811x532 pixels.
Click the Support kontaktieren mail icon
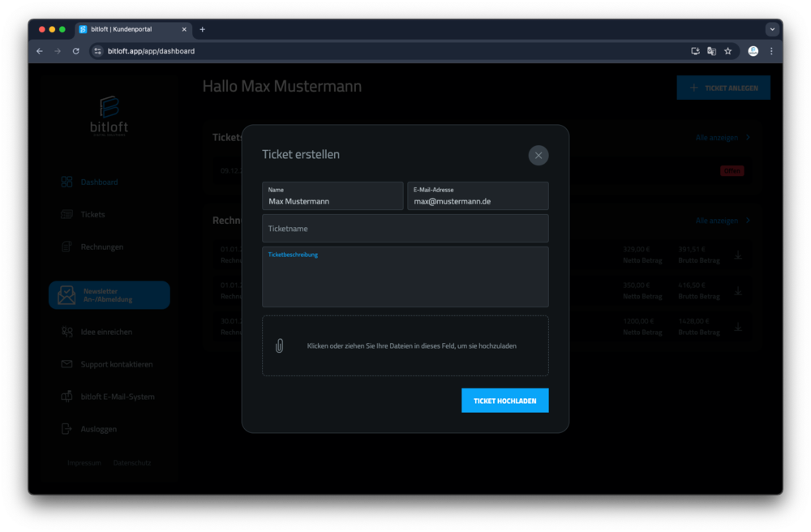point(67,364)
